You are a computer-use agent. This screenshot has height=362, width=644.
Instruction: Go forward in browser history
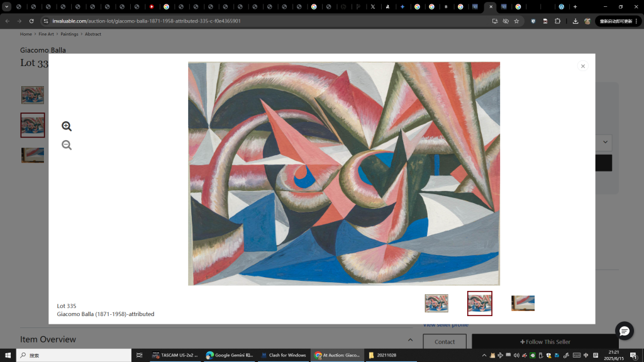(19, 21)
